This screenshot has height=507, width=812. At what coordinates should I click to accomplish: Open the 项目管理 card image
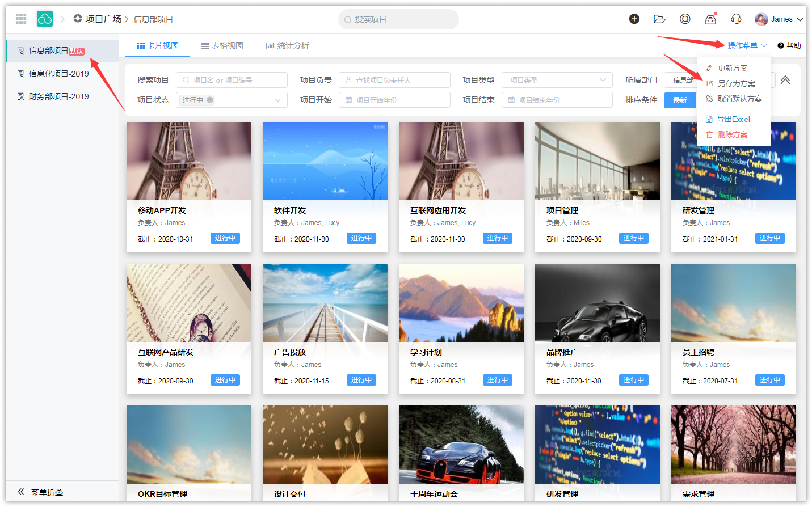(598, 161)
